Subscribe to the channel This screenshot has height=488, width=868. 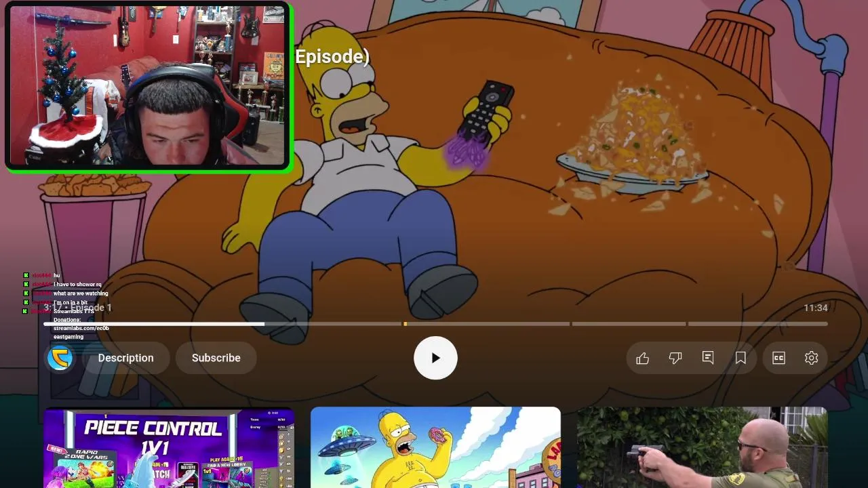[x=216, y=358]
